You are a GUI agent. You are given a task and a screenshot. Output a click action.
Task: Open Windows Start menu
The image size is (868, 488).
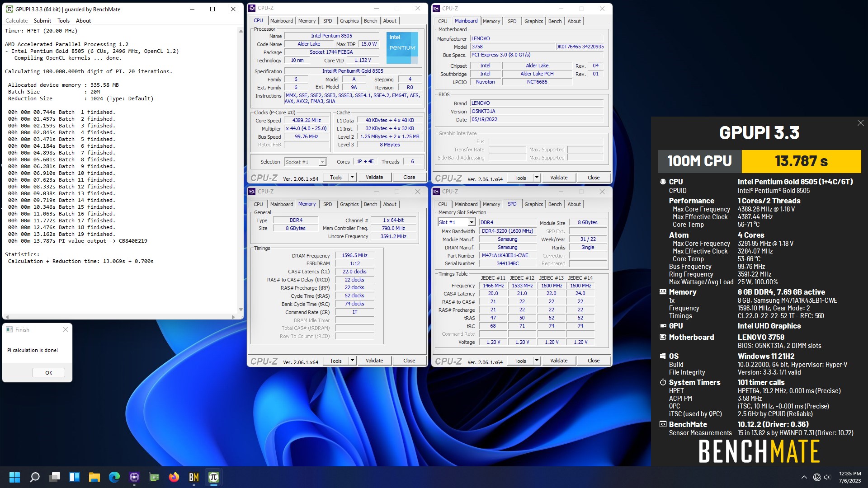pos(14,477)
